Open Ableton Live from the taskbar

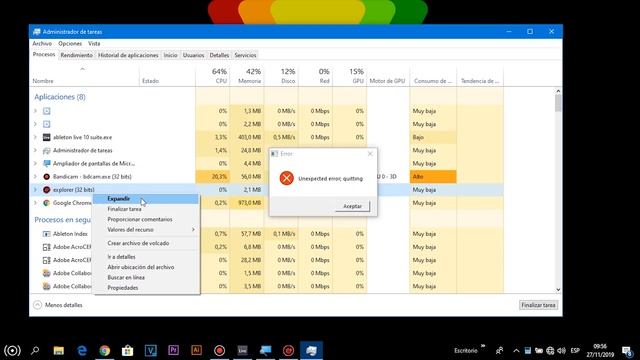242,350
